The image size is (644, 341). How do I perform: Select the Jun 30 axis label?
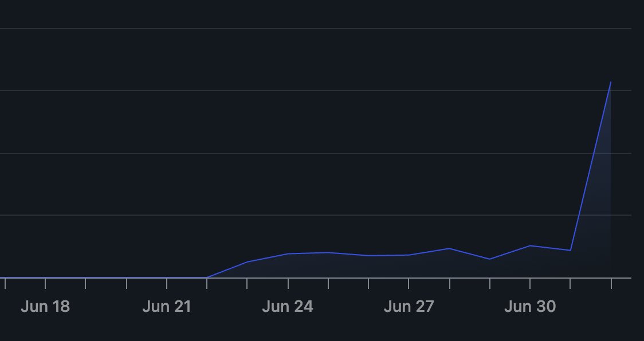click(530, 307)
